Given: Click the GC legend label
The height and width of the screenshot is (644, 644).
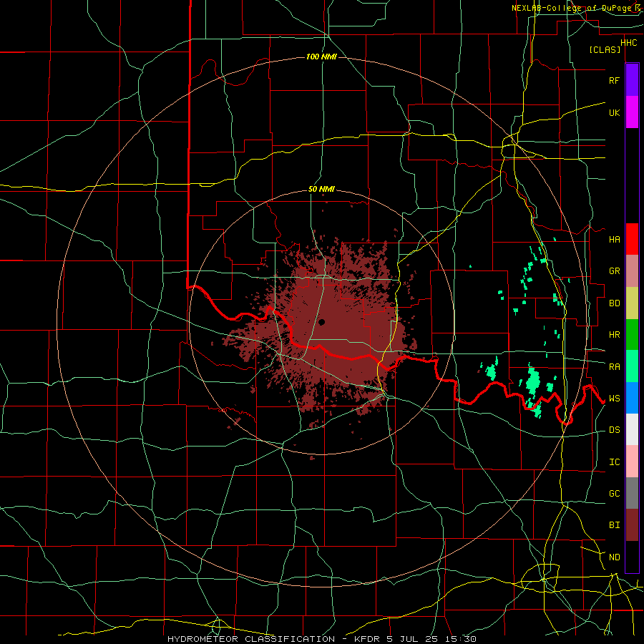Looking at the screenshot, I should pos(614,493).
